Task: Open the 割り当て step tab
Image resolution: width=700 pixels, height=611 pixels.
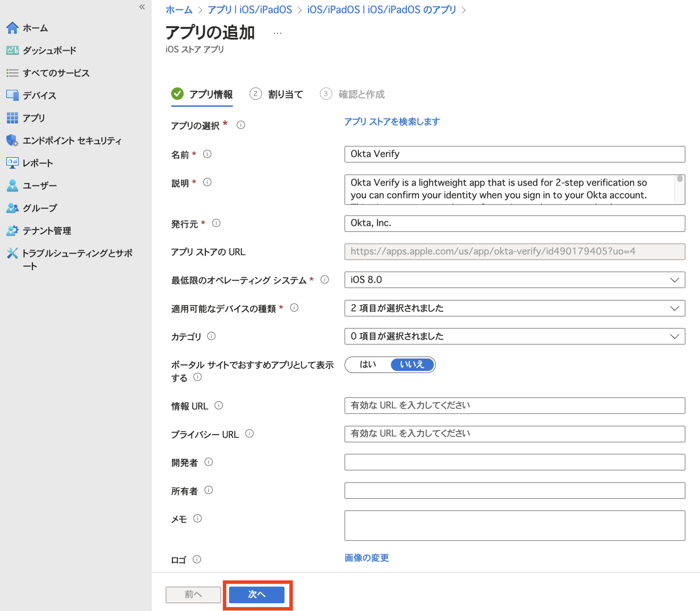Action: click(276, 94)
